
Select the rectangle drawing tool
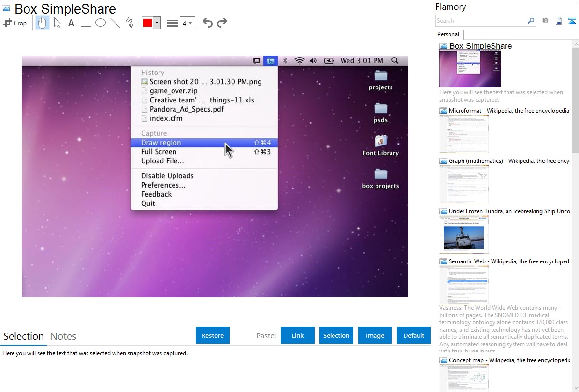point(86,23)
